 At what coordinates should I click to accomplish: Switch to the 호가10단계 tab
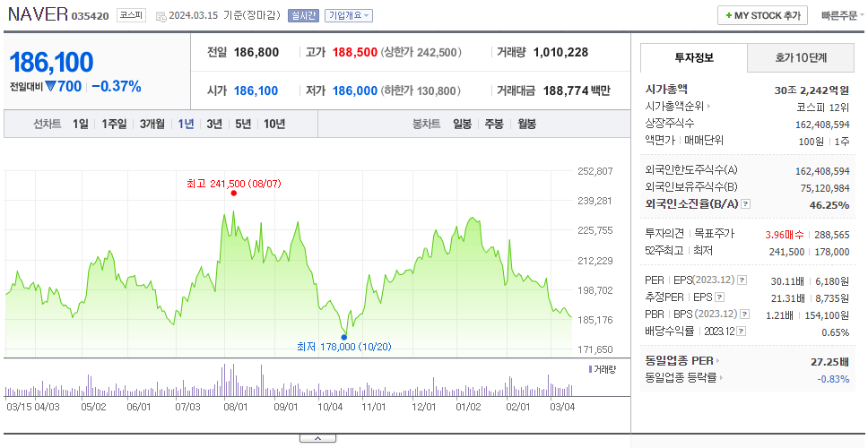click(x=801, y=57)
